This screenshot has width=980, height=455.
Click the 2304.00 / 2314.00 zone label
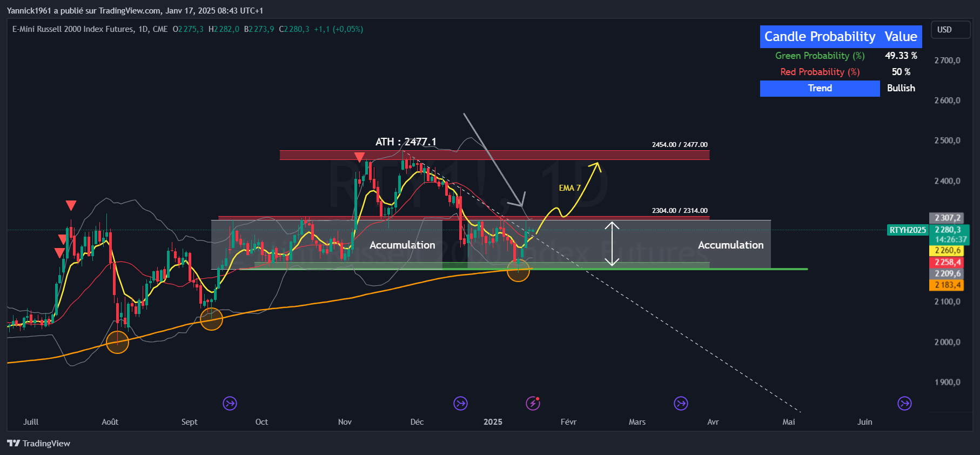(680, 211)
